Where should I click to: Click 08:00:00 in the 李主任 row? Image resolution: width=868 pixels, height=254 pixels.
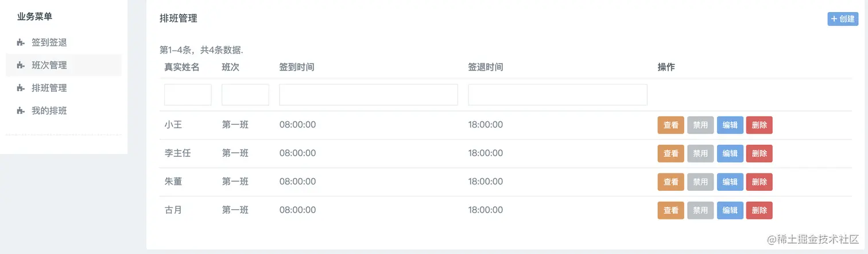297,153
